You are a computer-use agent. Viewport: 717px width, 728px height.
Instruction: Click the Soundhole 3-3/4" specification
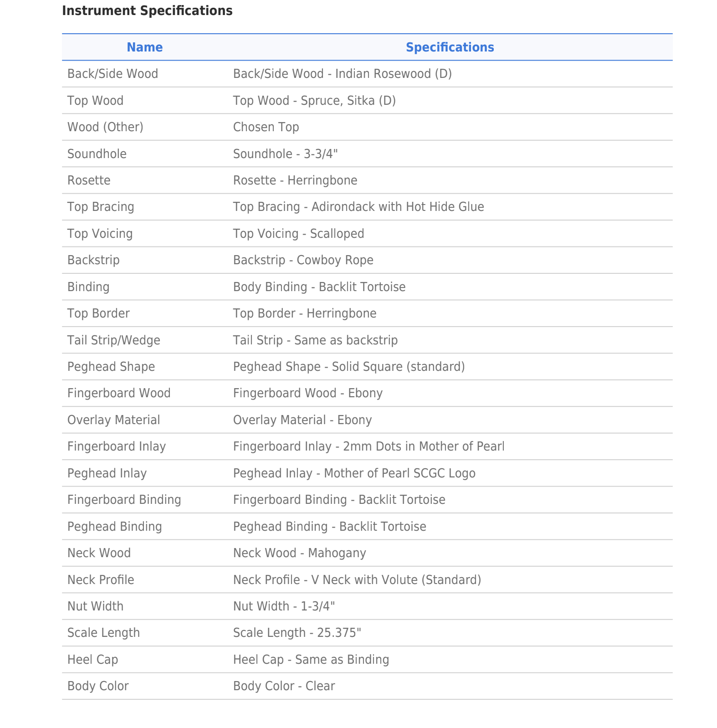[x=285, y=154]
